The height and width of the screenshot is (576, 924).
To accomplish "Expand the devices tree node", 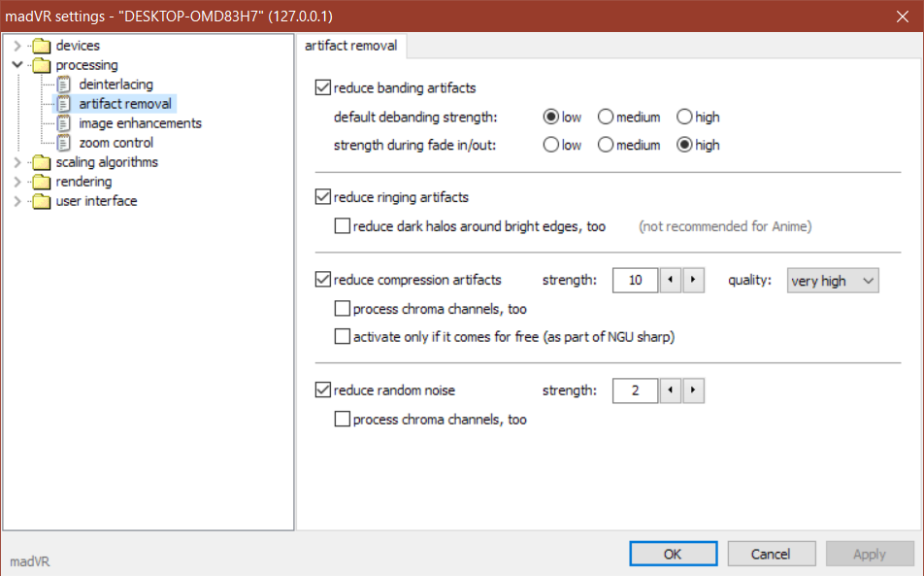I will 17,46.
